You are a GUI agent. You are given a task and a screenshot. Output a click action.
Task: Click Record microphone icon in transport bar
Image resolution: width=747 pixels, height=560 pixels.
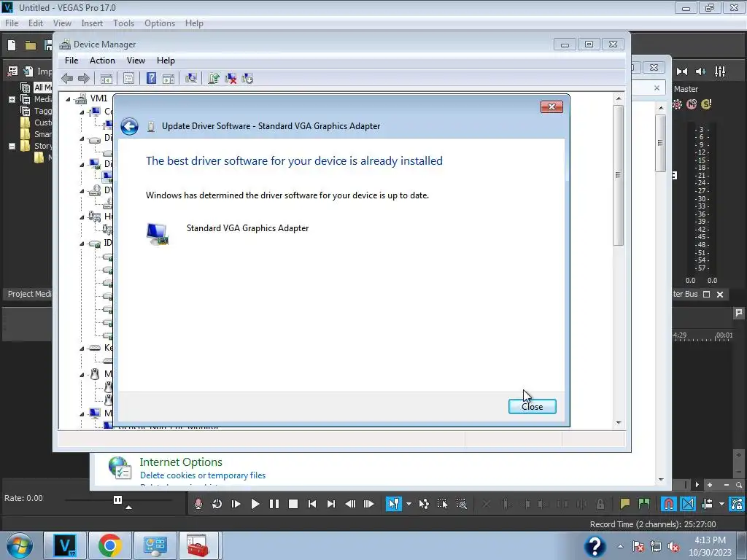(x=198, y=504)
